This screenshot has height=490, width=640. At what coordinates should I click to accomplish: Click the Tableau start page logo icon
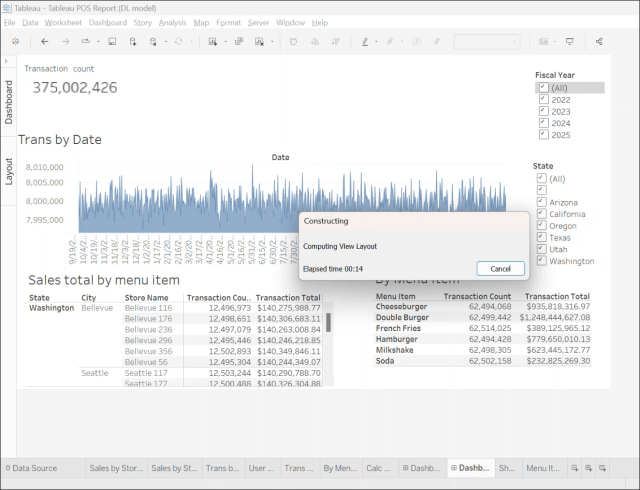pos(16,41)
